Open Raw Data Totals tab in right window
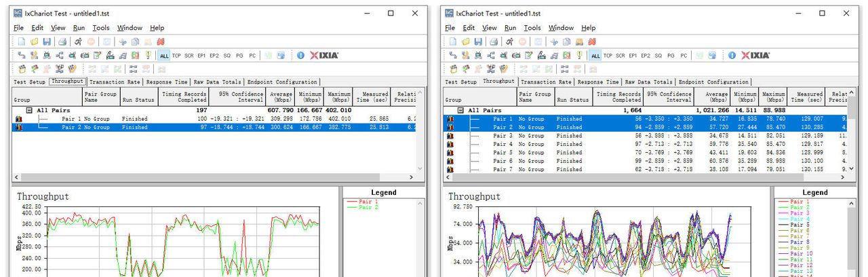 (x=648, y=81)
